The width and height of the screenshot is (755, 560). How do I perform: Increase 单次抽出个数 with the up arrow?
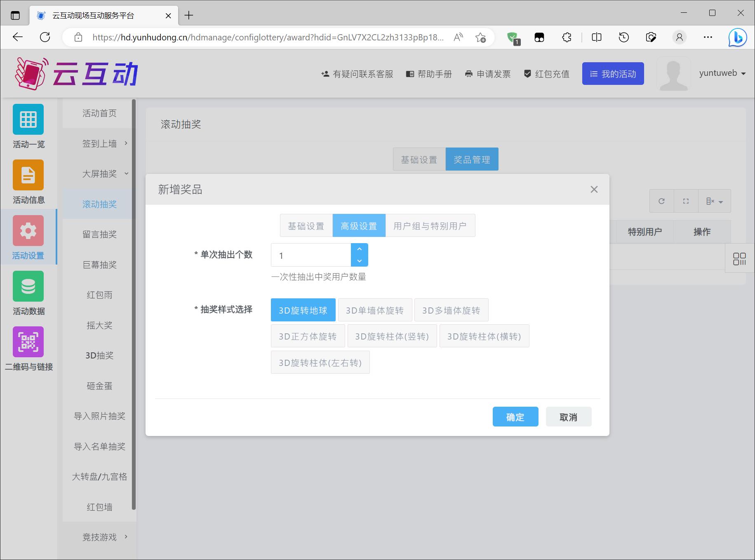click(x=359, y=249)
